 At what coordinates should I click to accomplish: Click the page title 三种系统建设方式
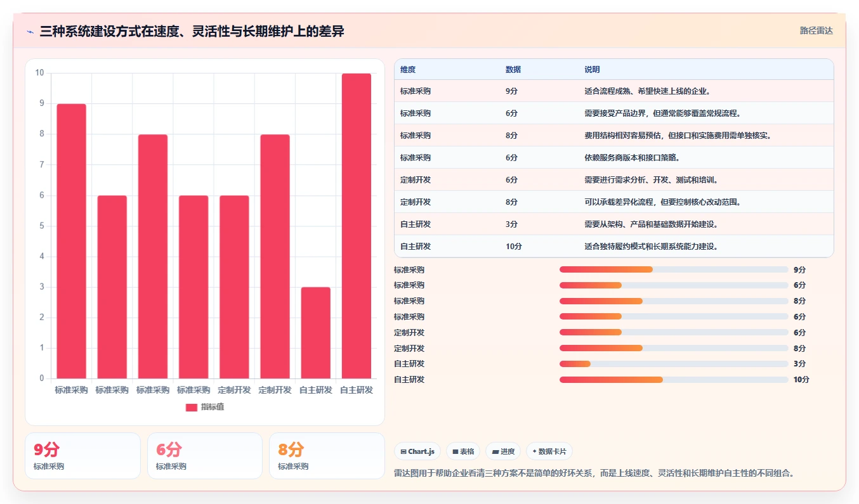[x=192, y=31]
